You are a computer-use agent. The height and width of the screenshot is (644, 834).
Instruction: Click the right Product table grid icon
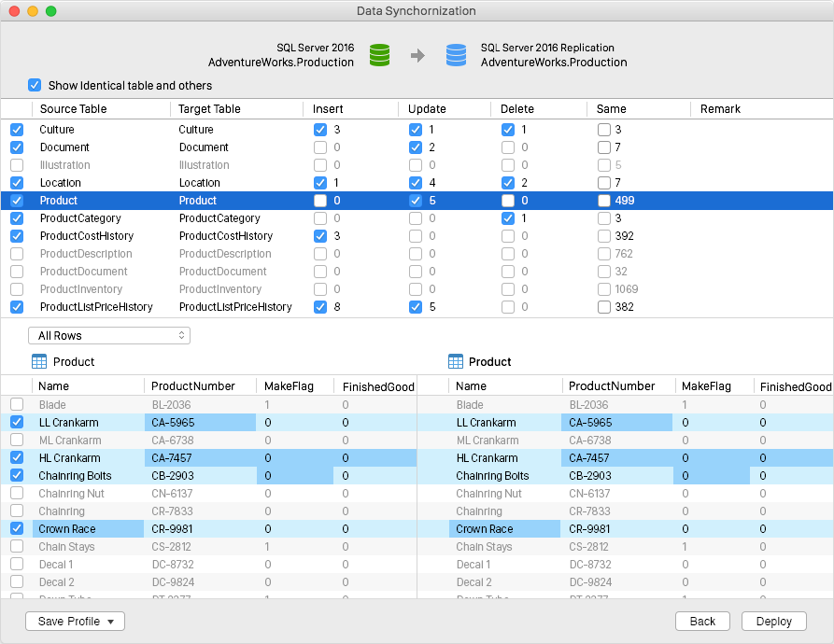(456, 361)
